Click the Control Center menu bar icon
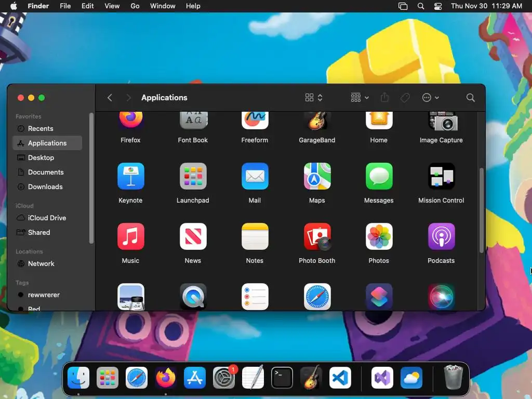 pos(438,6)
